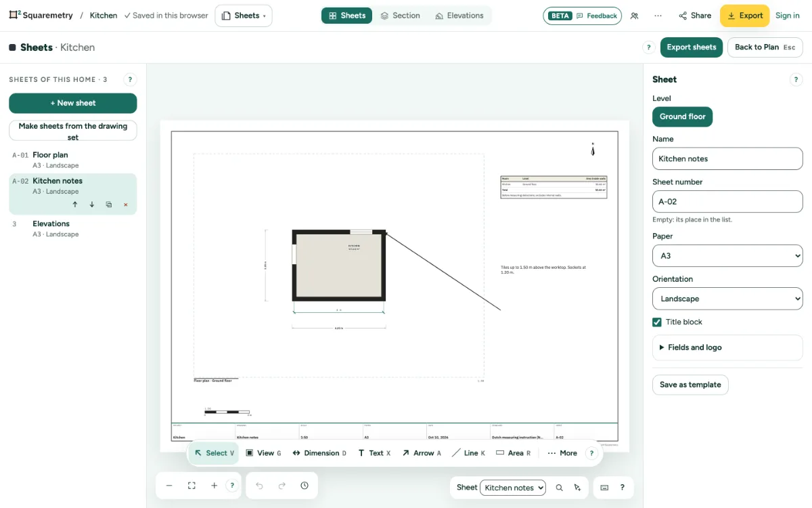Image resolution: width=812 pixels, height=508 pixels.
Task: Click the Sheet number field A-02
Action: tap(727, 202)
